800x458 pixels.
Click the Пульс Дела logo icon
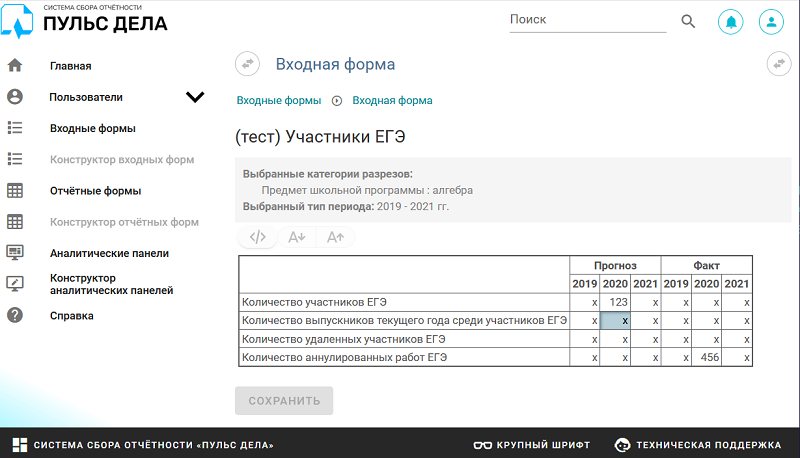17,21
